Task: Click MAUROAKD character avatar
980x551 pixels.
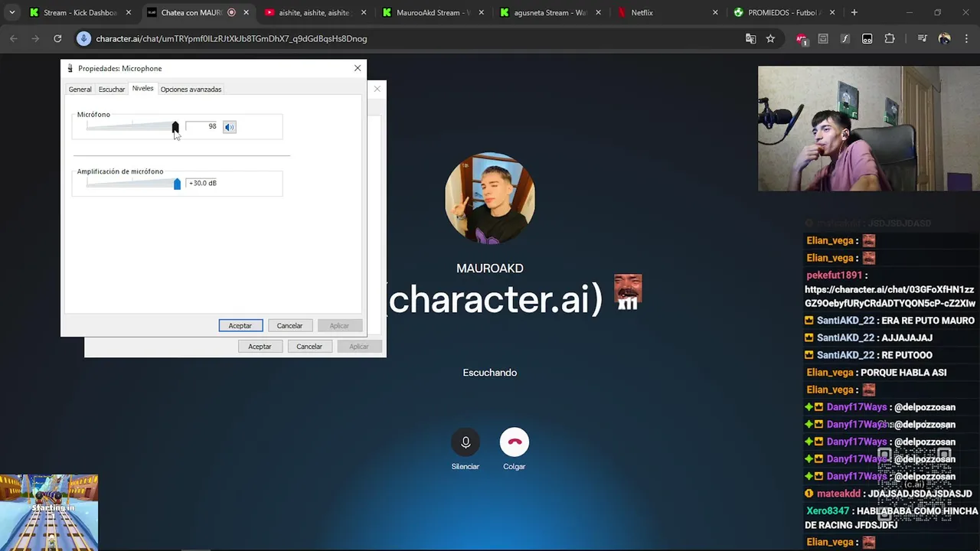Action: pyautogui.click(x=490, y=199)
